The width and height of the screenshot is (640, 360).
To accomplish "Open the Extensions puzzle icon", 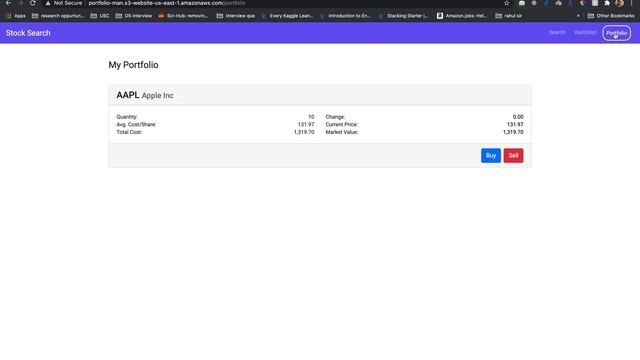I will (x=607, y=3).
